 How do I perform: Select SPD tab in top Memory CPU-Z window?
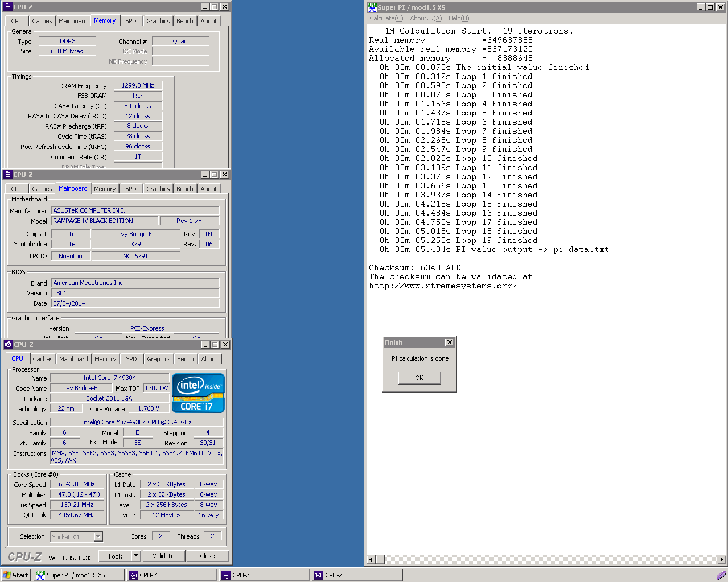coord(131,21)
